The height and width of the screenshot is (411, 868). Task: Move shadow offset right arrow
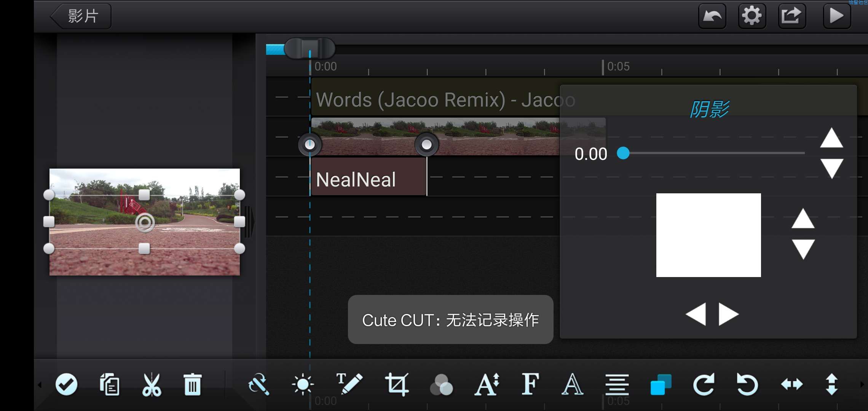[x=729, y=314]
